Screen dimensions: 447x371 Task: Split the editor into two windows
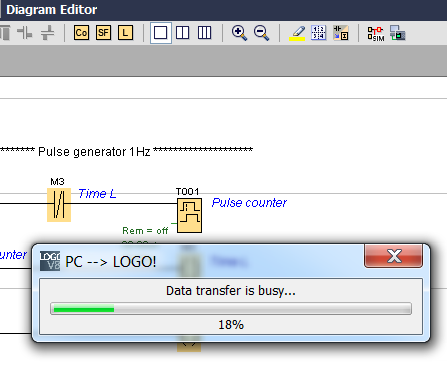pos(182,33)
